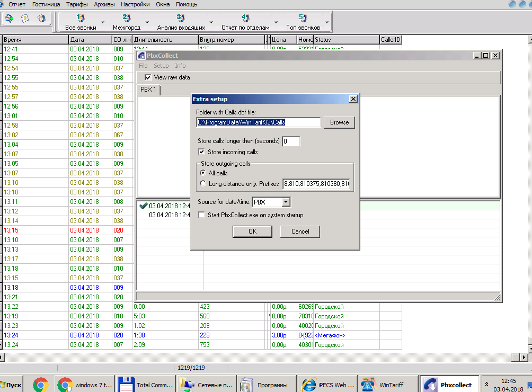The height and width of the screenshot is (392, 532).
Task: Click the 'Топ звонков' toolbar icon
Action: click(x=303, y=19)
